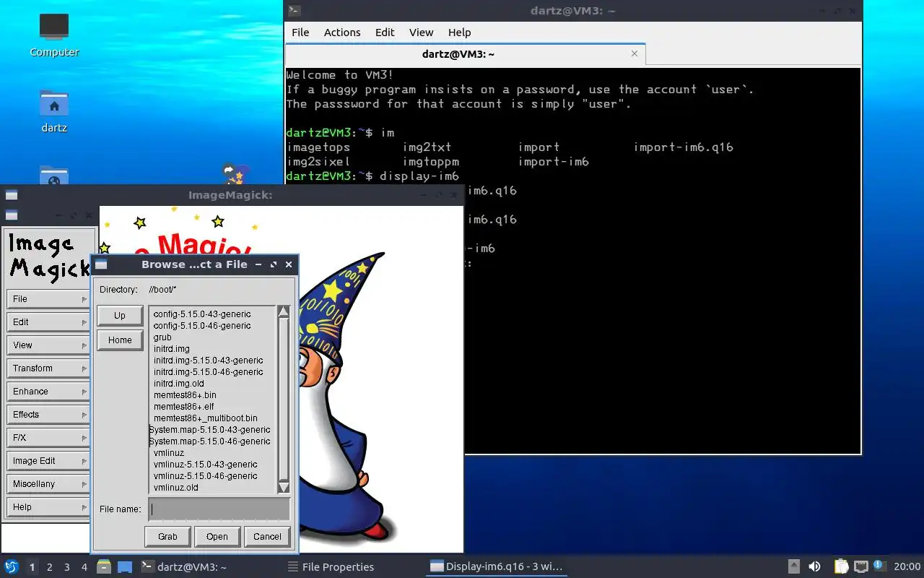Expand the Enhance submenu in ImageMagick
This screenshot has height=578, width=924.
coord(48,392)
